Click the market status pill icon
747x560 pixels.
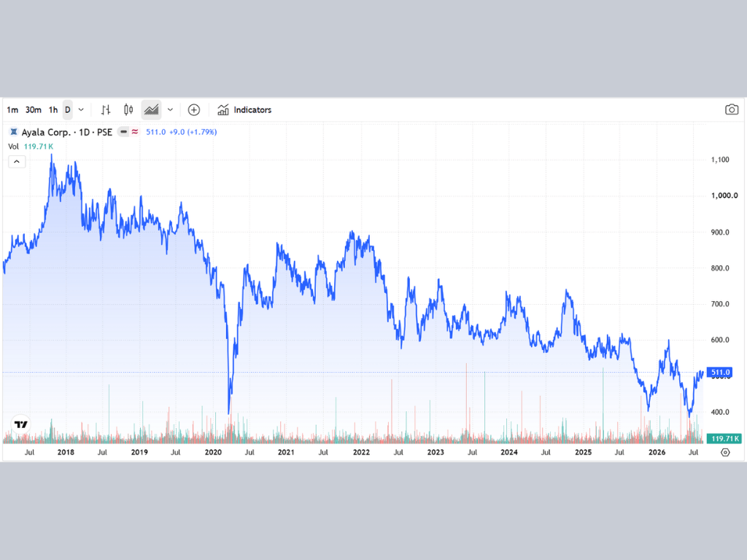tap(123, 132)
